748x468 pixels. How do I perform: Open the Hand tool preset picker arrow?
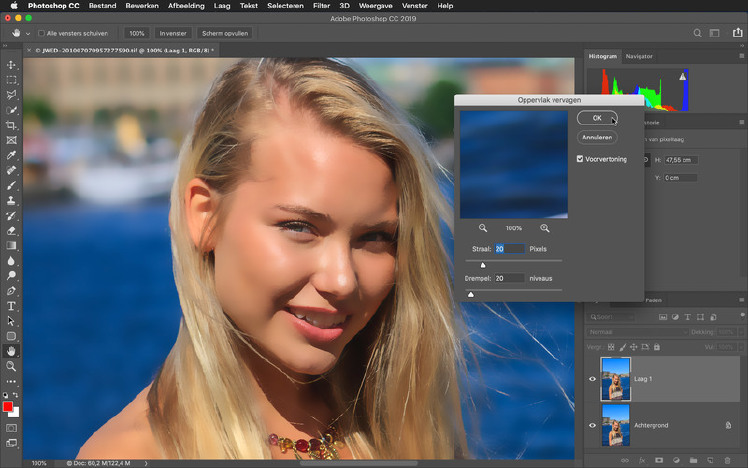(28, 33)
